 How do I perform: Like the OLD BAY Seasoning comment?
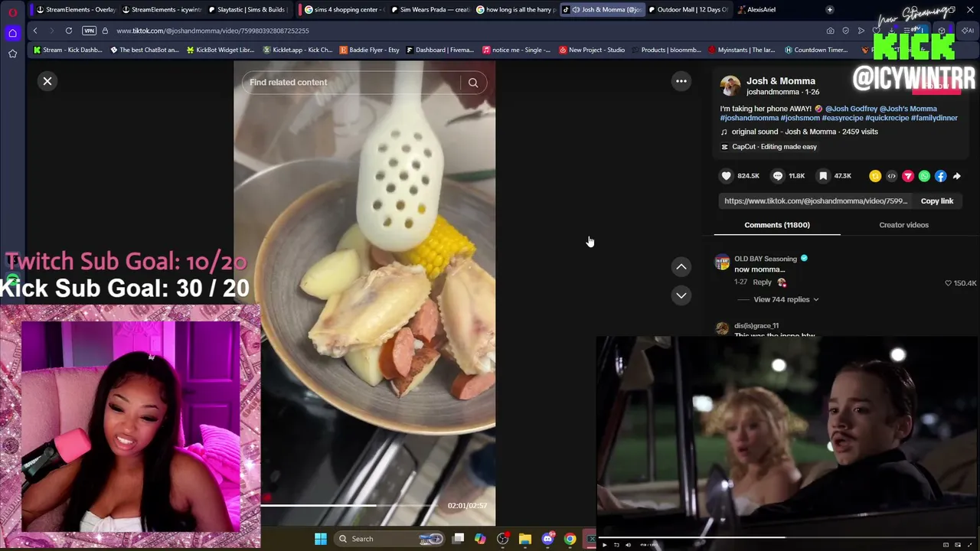click(948, 283)
